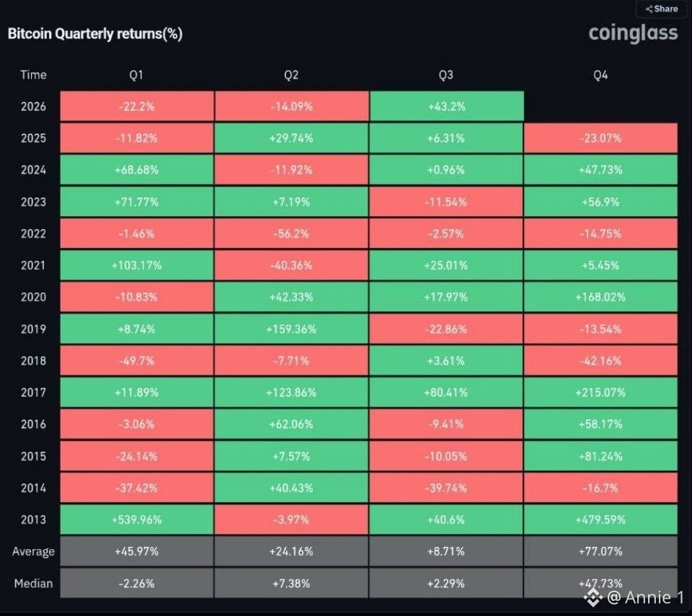Select the Q4 column header
Viewport: 692px width, 616px height.
tap(600, 75)
